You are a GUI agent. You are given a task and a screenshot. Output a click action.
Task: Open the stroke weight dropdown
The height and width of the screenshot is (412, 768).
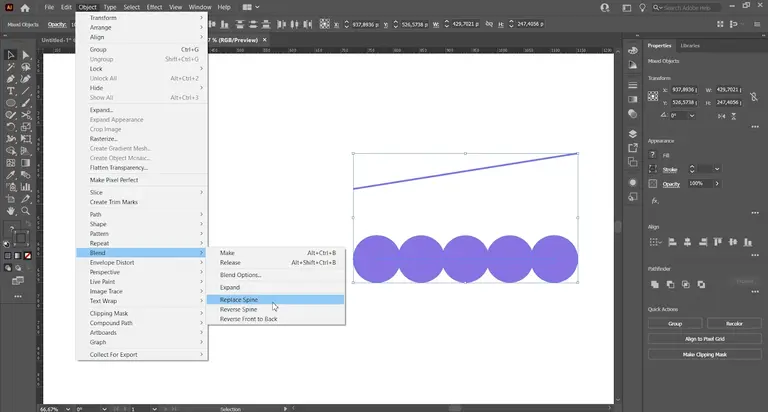tap(717, 169)
